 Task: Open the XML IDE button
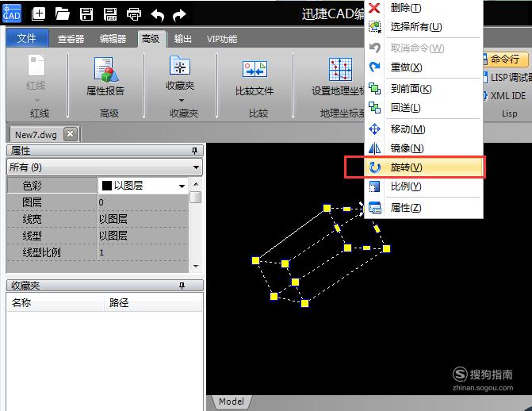tap(504, 96)
